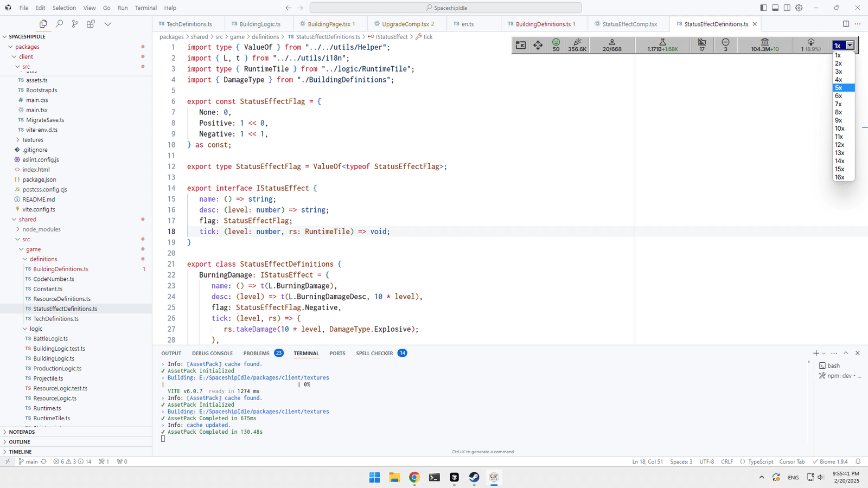This screenshot has height=488, width=868.
Task: Open the Search view in the activity bar
Action: (x=59, y=24)
